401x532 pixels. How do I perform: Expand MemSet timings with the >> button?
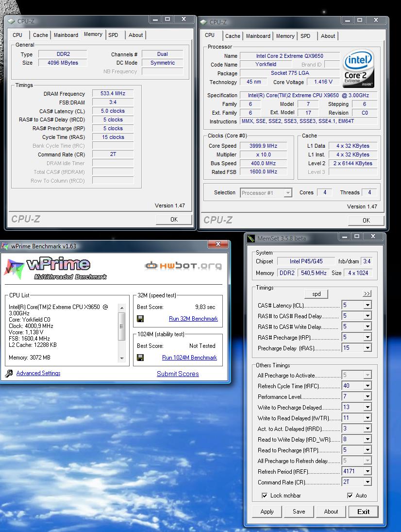click(367, 293)
